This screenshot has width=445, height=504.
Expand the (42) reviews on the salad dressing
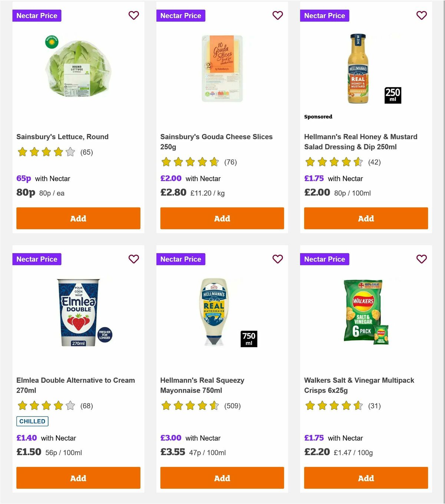(375, 162)
